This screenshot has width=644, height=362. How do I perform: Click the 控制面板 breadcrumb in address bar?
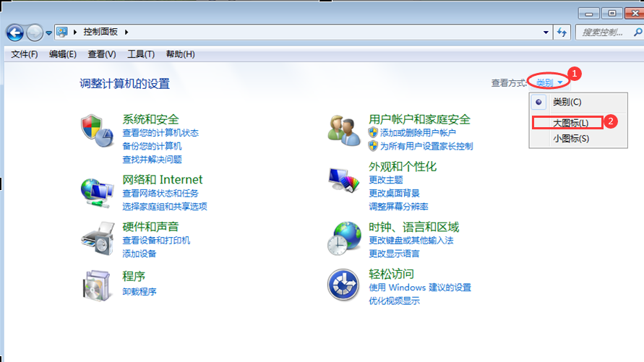tap(100, 32)
